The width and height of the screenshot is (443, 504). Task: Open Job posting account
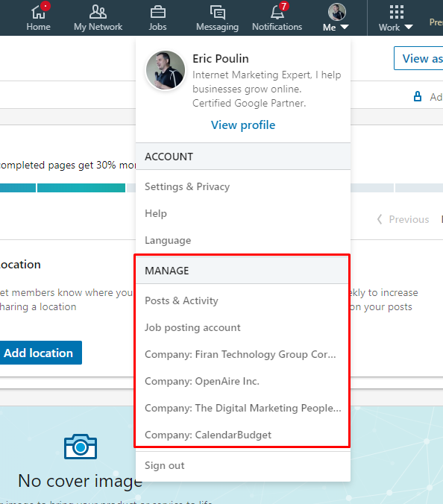(192, 327)
